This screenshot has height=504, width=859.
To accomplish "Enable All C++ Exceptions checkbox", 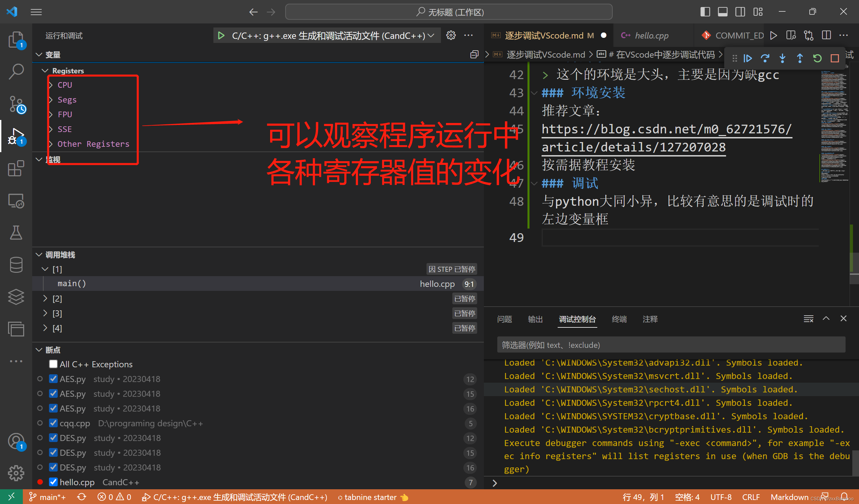I will (53, 364).
